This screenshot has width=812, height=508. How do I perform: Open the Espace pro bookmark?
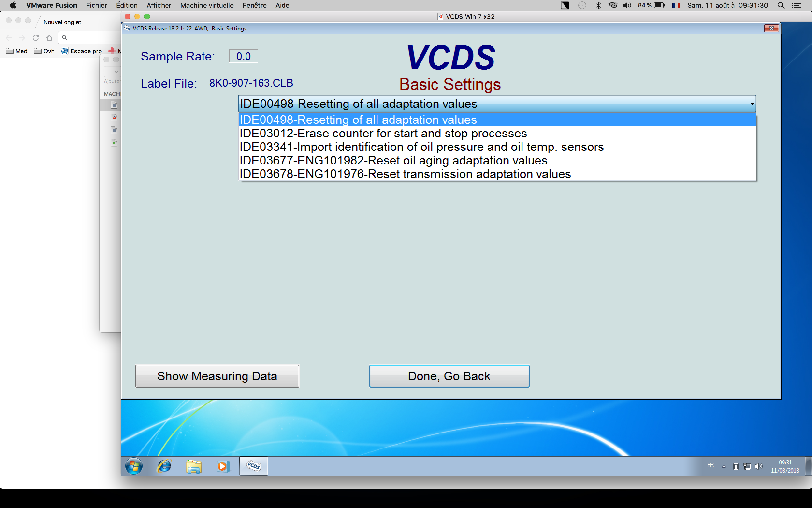pyautogui.click(x=81, y=51)
